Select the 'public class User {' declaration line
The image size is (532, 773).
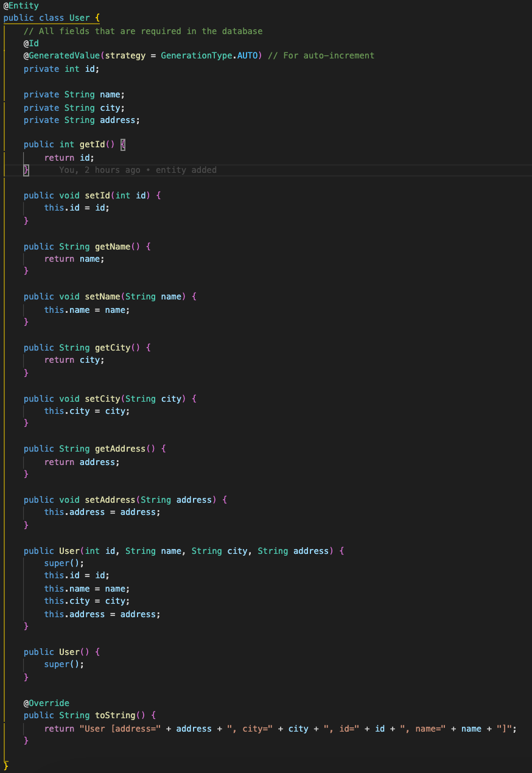(52, 18)
